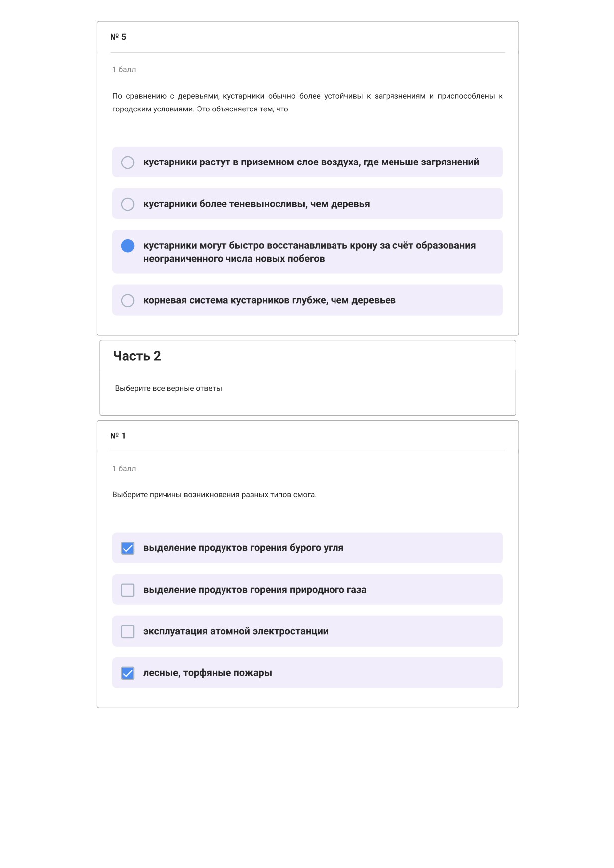Click the № 5 question header
Screen dimensions: 614x868
coord(118,37)
